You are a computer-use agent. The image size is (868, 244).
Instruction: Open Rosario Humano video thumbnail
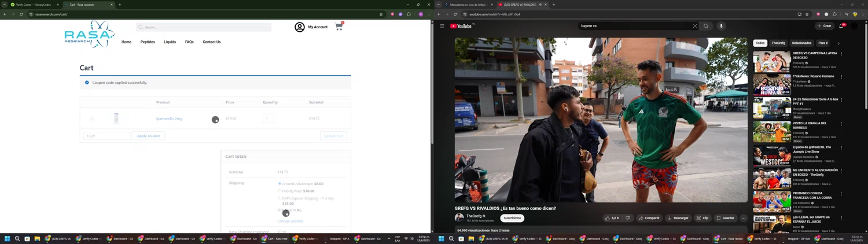pyautogui.click(x=772, y=84)
